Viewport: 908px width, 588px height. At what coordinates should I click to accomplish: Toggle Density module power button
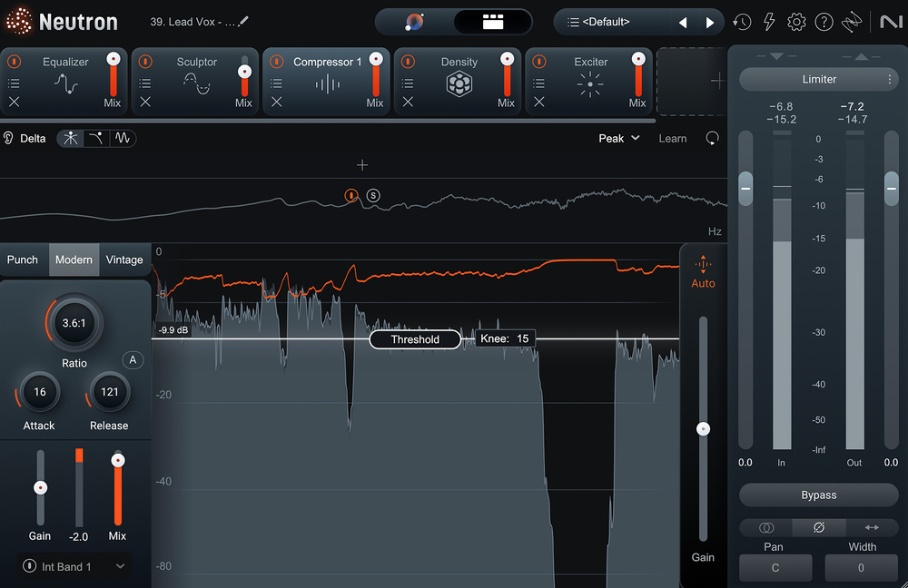(409, 62)
